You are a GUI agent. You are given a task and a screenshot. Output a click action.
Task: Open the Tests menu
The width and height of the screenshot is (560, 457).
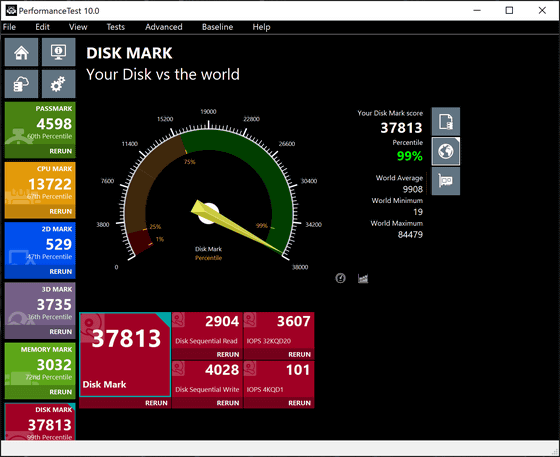coord(116,27)
